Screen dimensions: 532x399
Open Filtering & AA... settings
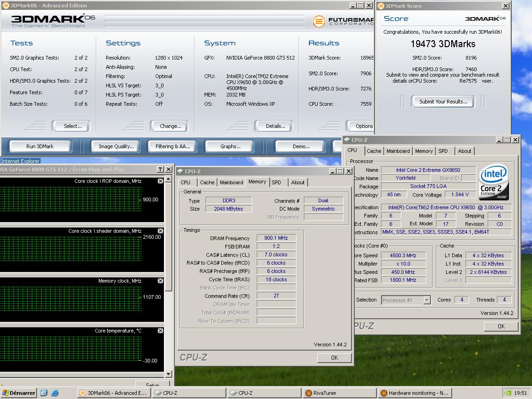click(172, 146)
